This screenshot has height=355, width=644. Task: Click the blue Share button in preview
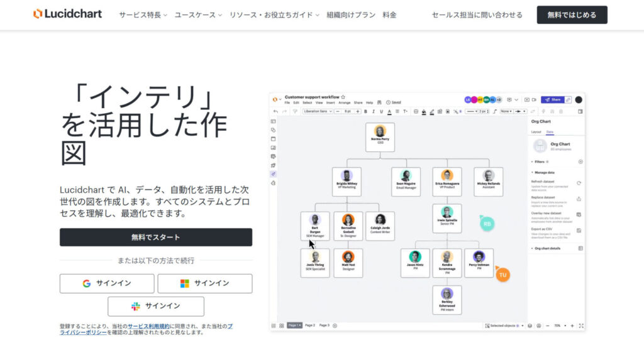point(552,100)
